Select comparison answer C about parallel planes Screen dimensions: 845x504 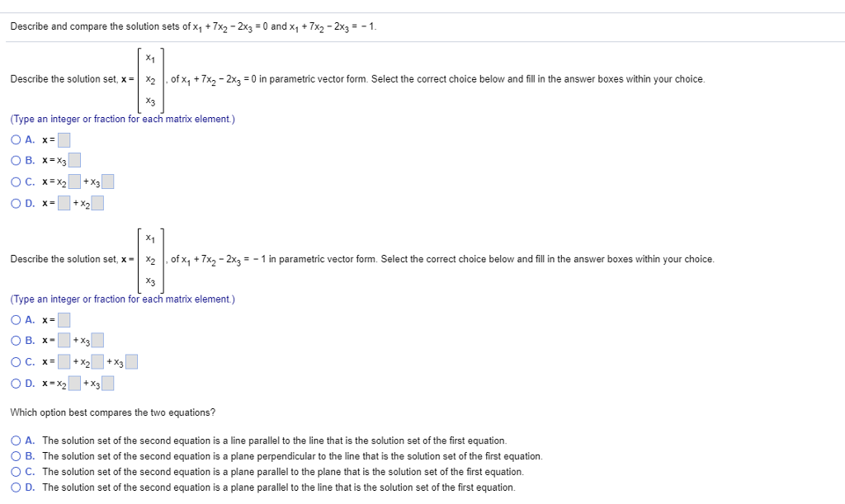16,471
